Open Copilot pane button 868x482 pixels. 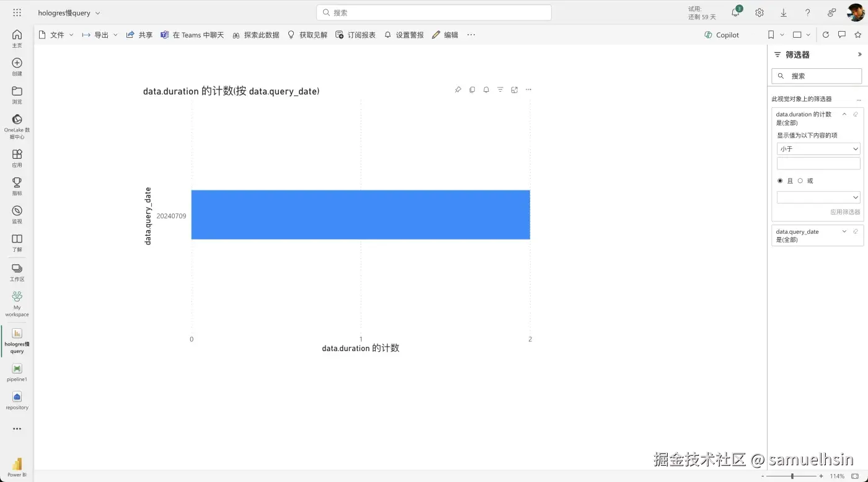(x=722, y=35)
